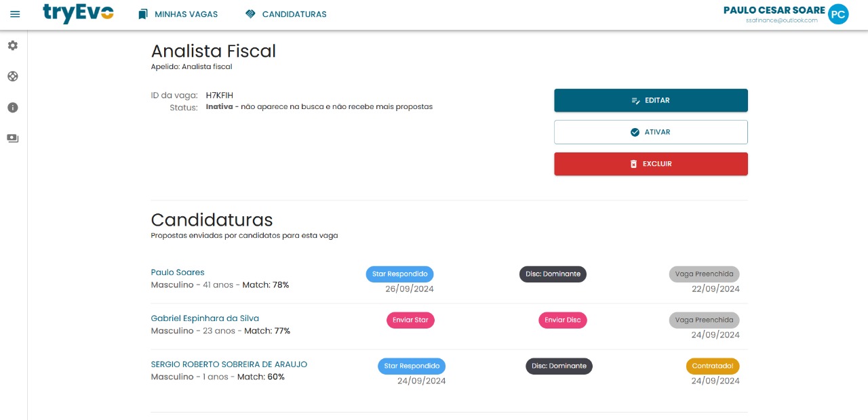
Task: Delete the job using Excluir
Action: [650, 164]
